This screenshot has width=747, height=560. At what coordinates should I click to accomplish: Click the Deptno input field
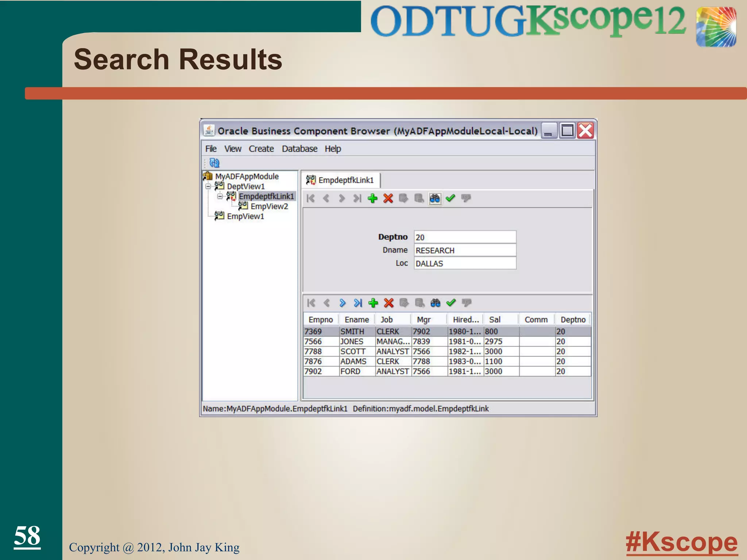pos(465,237)
